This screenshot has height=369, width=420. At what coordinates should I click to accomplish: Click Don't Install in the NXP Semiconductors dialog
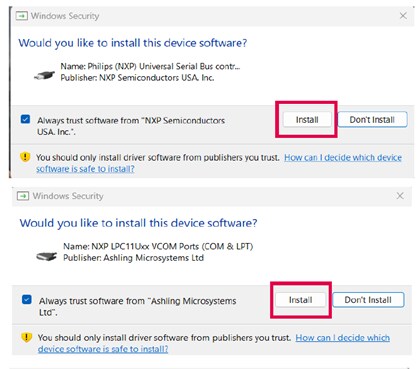pyautogui.click(x=372, y=120)
